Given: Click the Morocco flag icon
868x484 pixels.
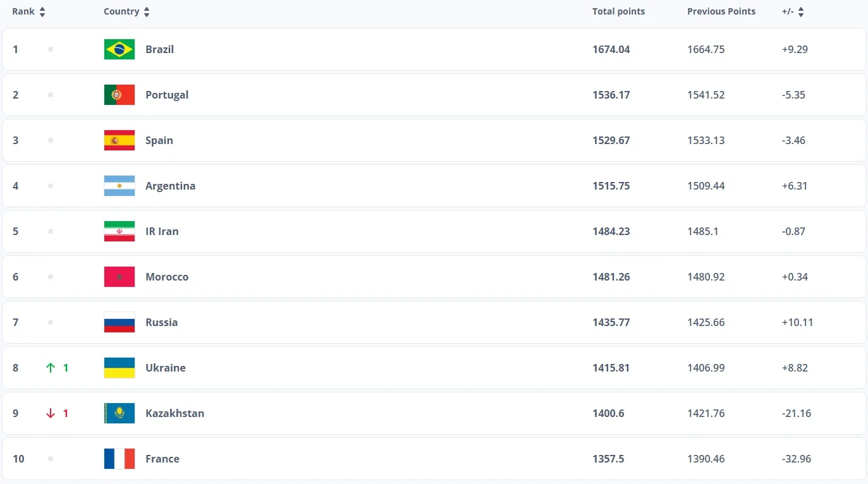Looking at the screenshot, I should (119, 277).
